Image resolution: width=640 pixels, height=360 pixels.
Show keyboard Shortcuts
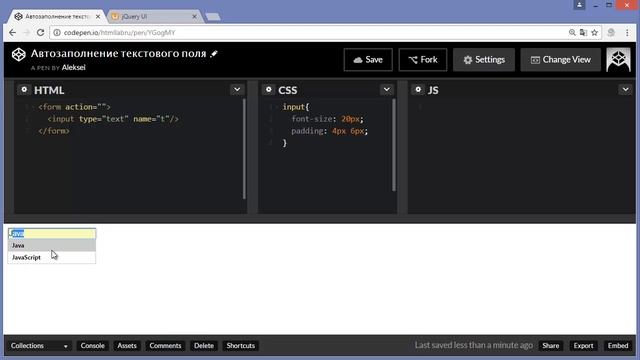(x=240, y=346)
